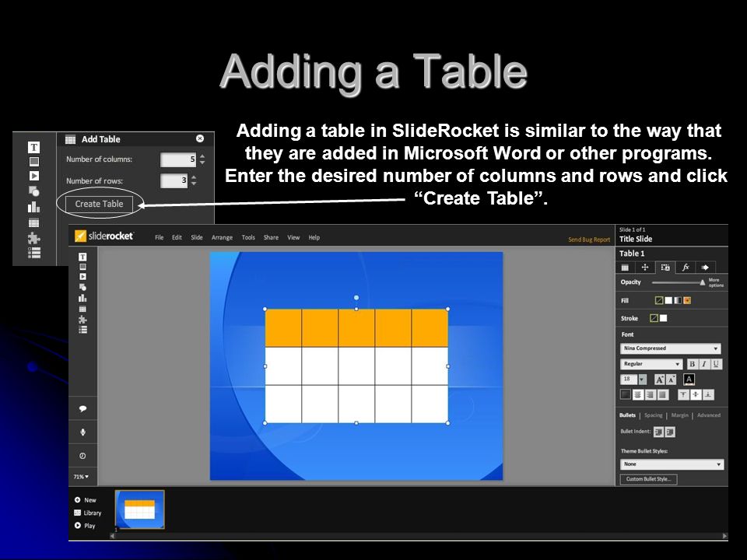The height and width of the screenshot is (560, 747).
Task: Select the no-fill swatch in the Fill row
Action: tap(659, 300)
